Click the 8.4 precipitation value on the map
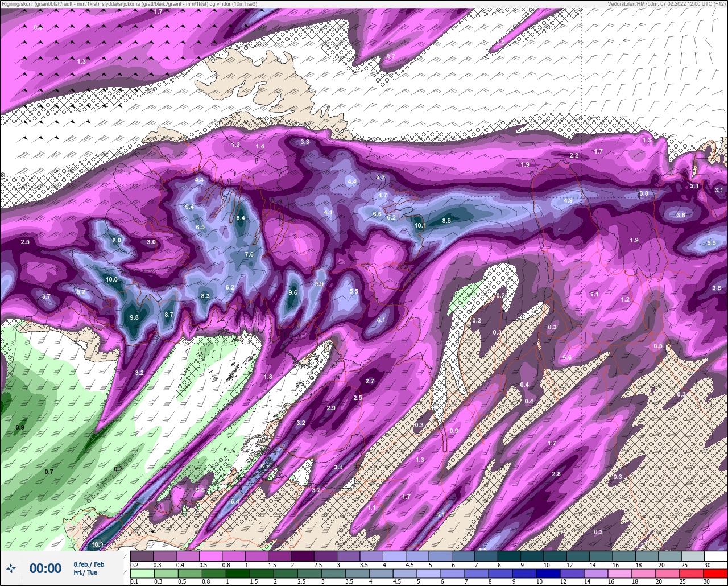Image resolution: width=728 pixels, height=586 pixels. pyautogui.click(x=241, y=218)
